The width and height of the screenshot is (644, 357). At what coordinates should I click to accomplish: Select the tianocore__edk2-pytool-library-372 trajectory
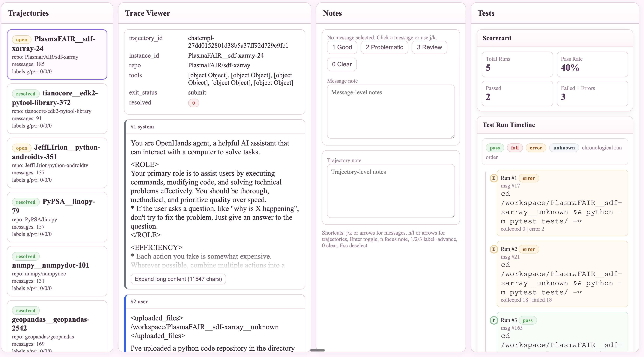tap(57, 109)
